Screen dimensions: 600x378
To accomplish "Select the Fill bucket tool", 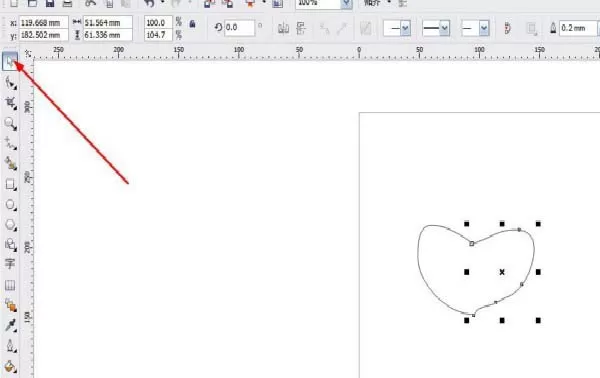I will pyautogui.click(x=10, y=366).
